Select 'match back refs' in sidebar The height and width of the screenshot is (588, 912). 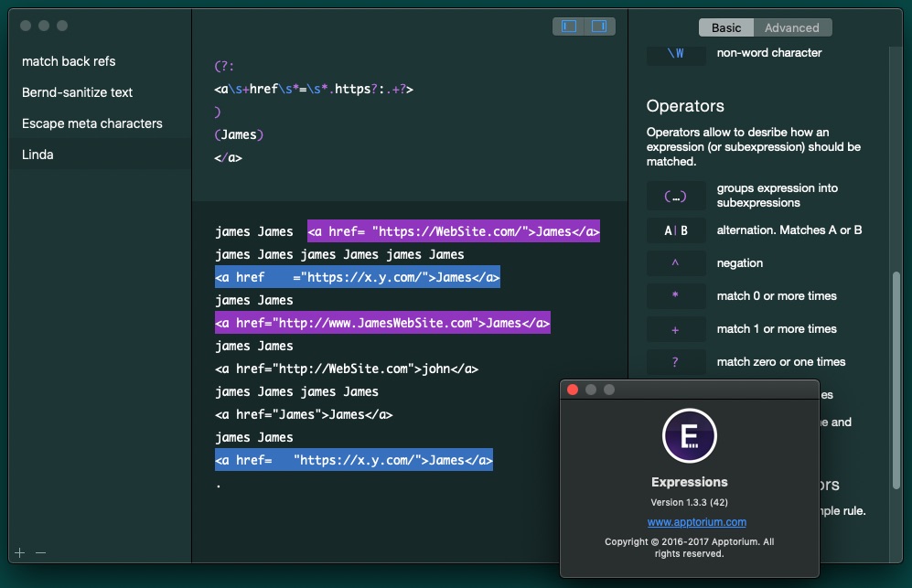click(69, 61)
